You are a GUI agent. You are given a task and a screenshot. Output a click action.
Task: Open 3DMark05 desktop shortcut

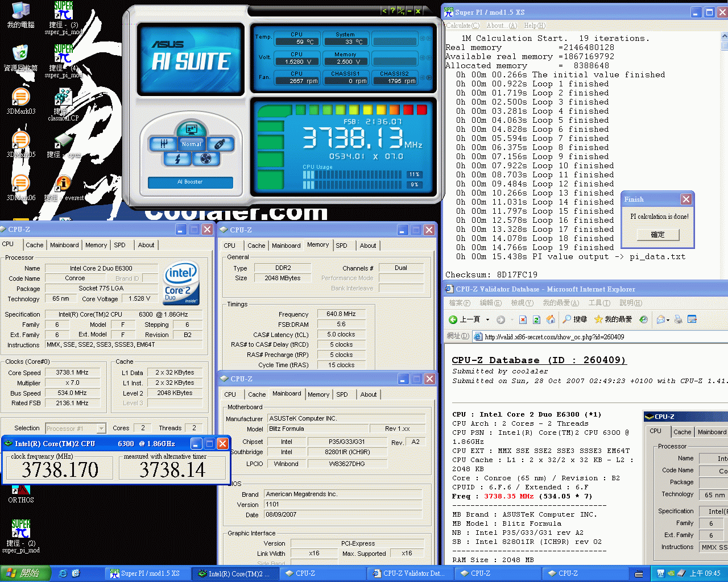click(20, 144)
